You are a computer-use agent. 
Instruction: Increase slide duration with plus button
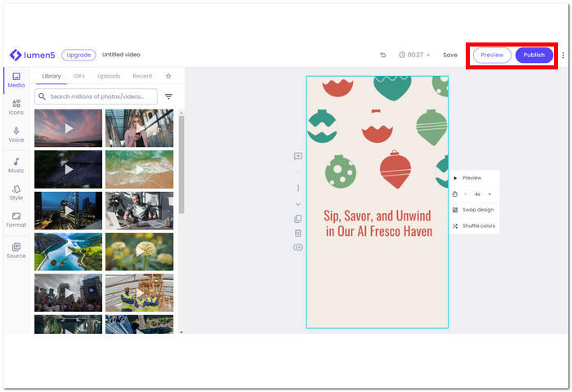(489, 194)
